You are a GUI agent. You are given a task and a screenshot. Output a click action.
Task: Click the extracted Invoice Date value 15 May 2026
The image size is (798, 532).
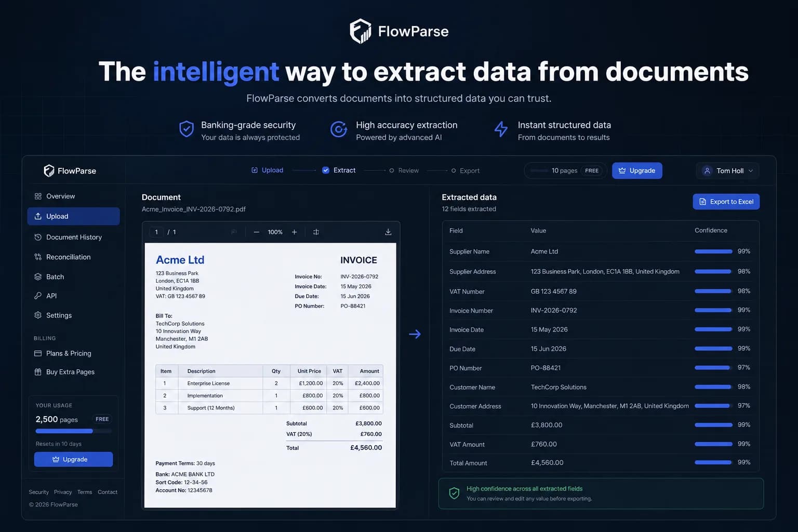pos(549,329)
